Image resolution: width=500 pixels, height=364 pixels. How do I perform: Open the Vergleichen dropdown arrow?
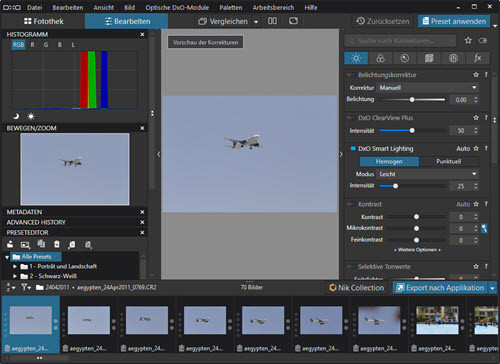(256, 22)
